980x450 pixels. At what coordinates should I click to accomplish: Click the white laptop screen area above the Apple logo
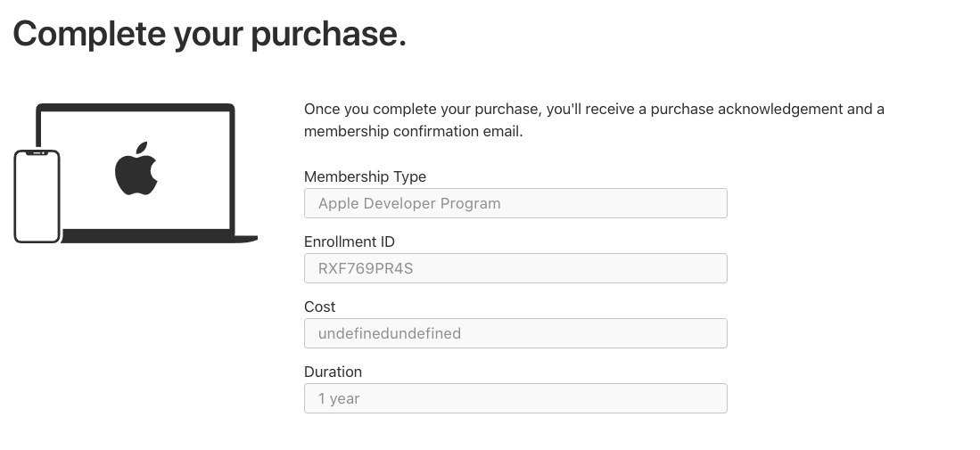[x=136, y=126]
